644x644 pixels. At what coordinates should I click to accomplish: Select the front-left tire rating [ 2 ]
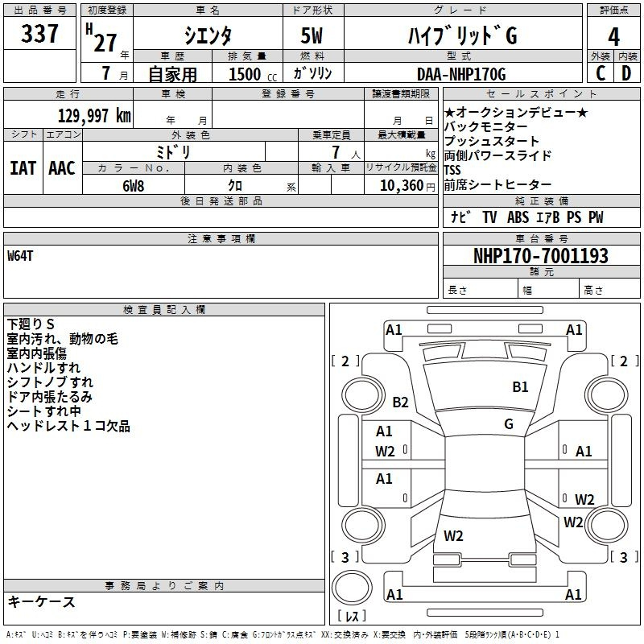point(345,361)
